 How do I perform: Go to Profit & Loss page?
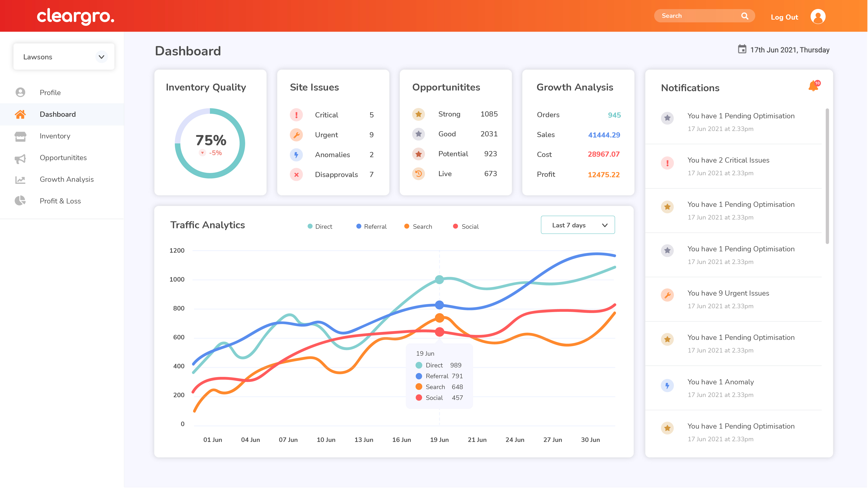click(60, 201)
